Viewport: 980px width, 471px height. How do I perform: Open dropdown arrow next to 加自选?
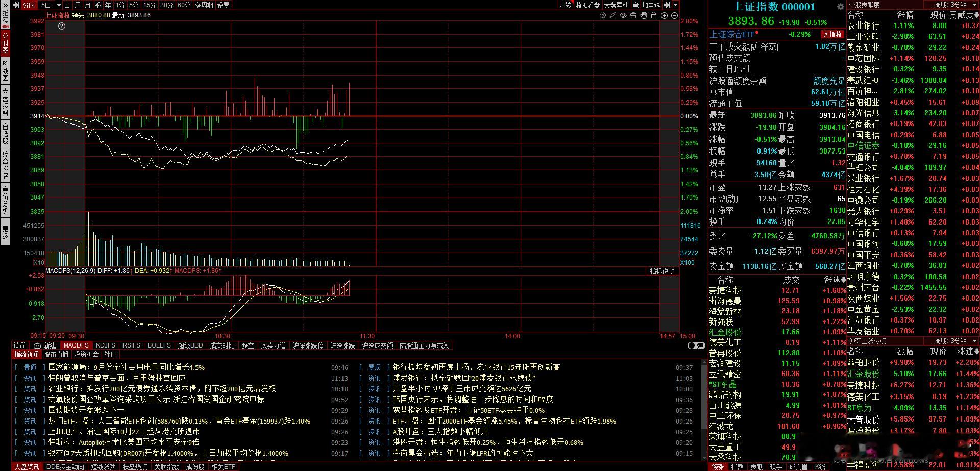point(676,5)
